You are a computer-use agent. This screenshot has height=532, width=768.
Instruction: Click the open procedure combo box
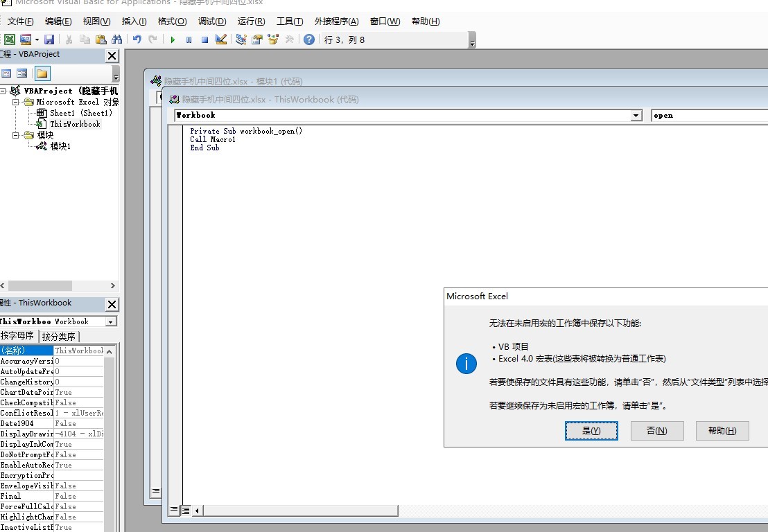click(709, 116)
